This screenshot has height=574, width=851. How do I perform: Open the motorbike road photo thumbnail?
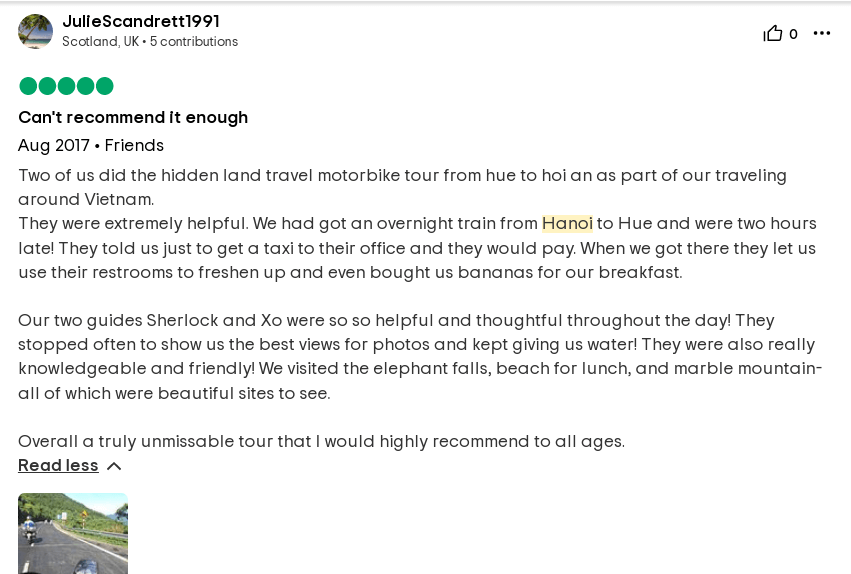pyautogui.click(x=73, y=533)
